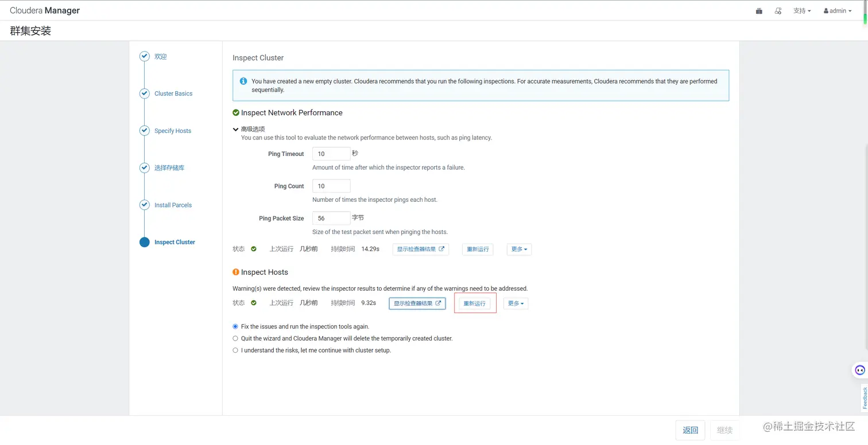Click the Install Parcels checkmark circle
Screen dimensions: 868x445
tap(145, 205)
